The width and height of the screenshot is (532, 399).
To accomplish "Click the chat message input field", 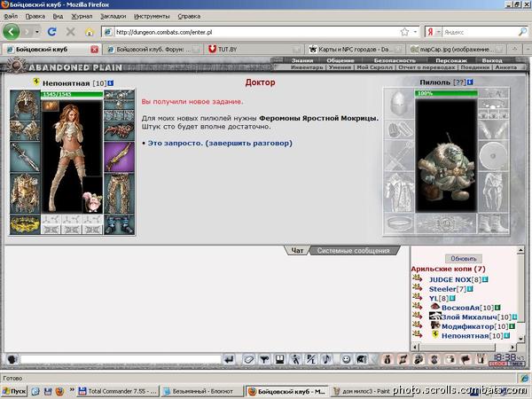I will pyautogui.click(x=121, y=359).
